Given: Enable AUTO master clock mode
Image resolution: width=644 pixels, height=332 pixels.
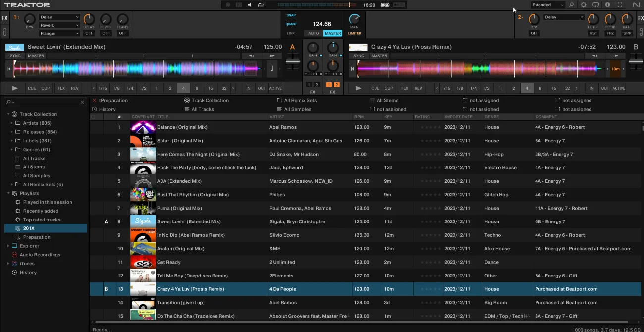Looking at the screenshot, I should pyautogui.click(x=314, y=33).
